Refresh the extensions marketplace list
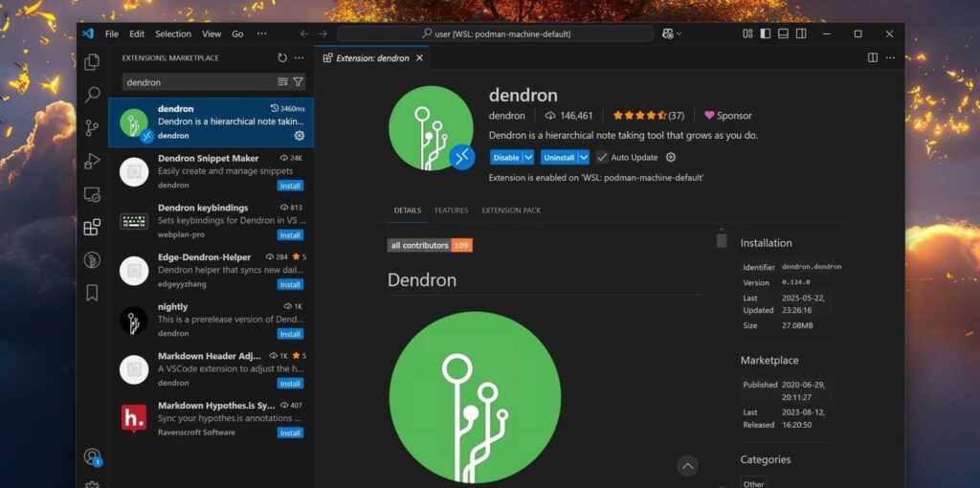 (x=282, y=58)
